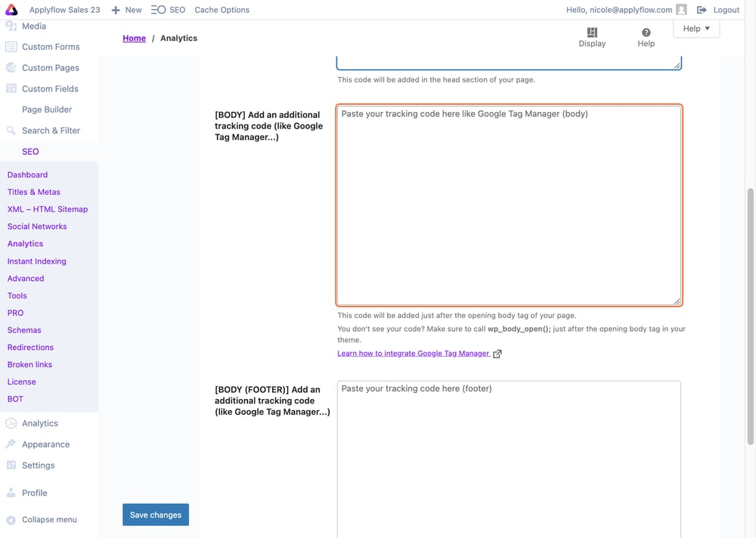Open Redirections submenu item
This screenshot has height=538, width=756.
[x=30, y=347]
